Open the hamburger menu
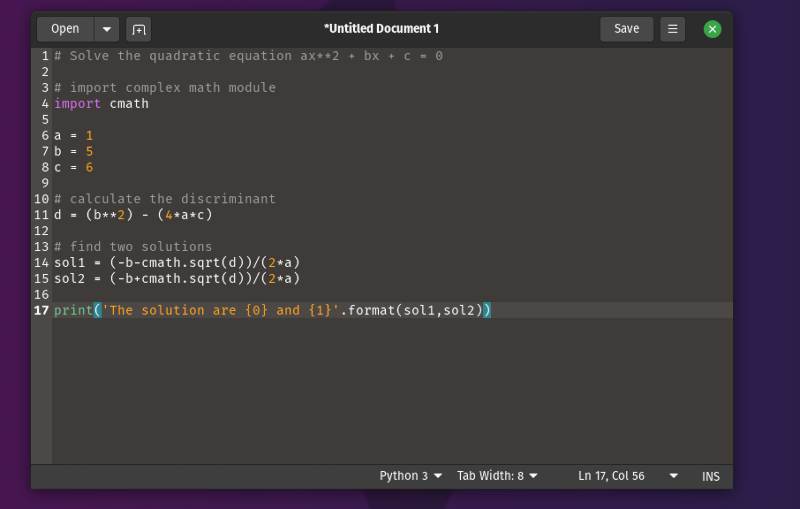 click(x=672, y=29)
